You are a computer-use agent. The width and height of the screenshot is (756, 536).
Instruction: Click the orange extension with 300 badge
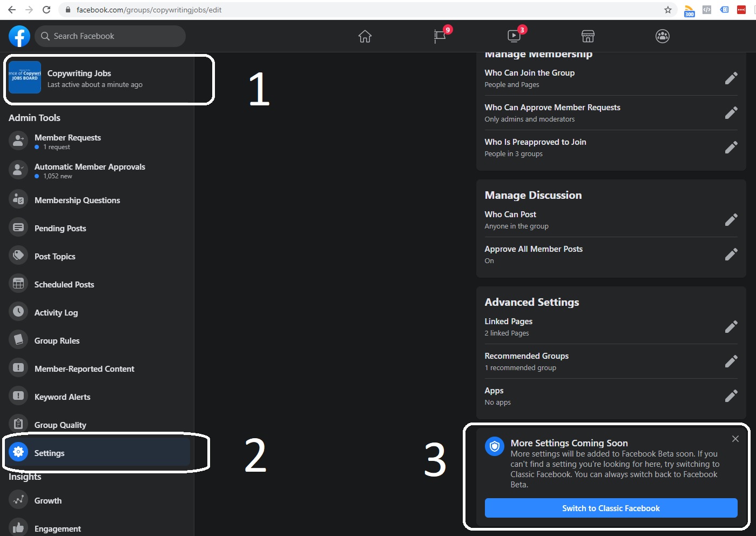(689, 10)
